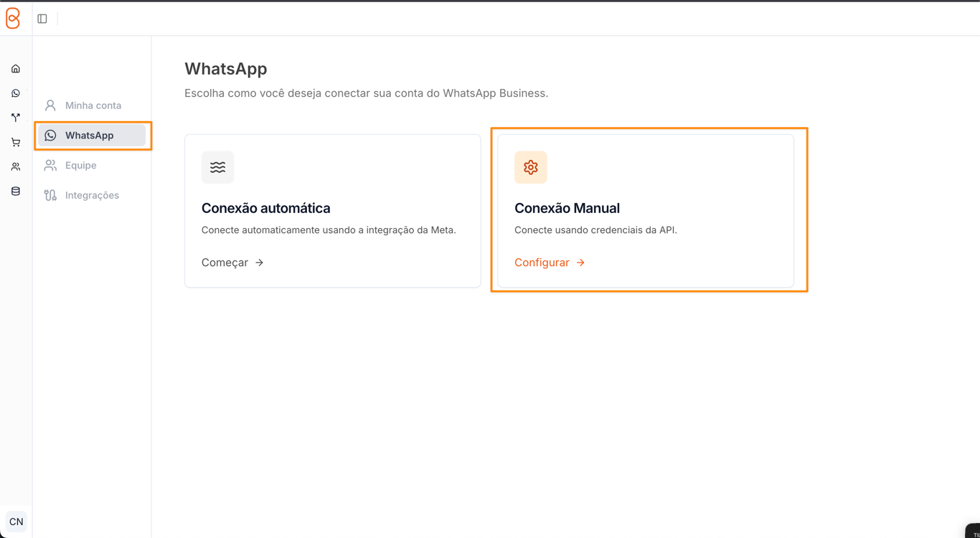Open the CN user avatar menu
Image resolution: width=980 pixels, height=538 pixels.
pos(16,522)
